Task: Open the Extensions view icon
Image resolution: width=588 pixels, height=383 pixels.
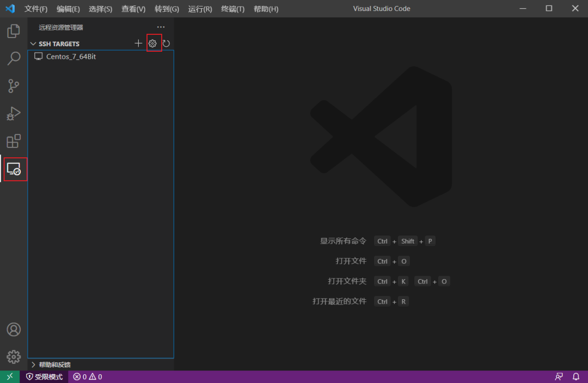Action: coord(14,141)
